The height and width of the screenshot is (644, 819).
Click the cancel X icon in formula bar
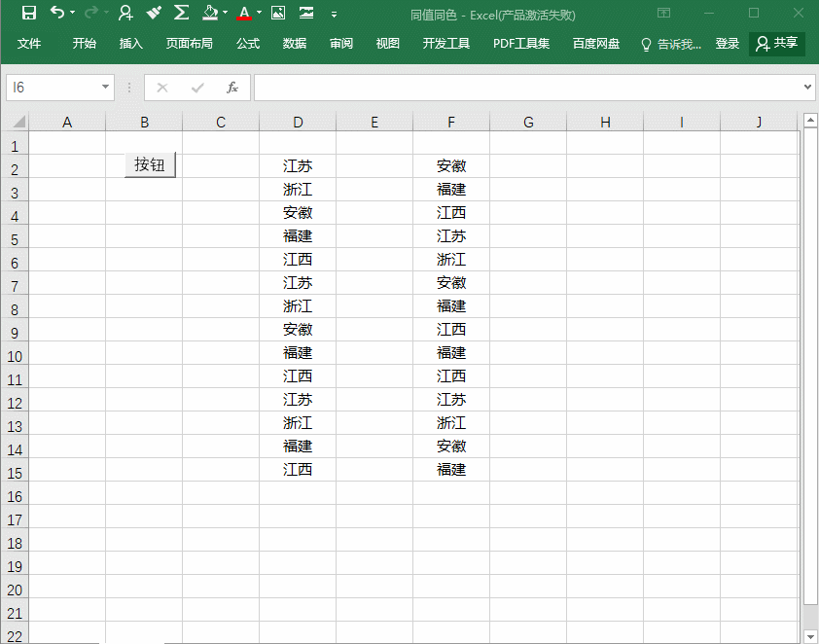coord(162,88)
